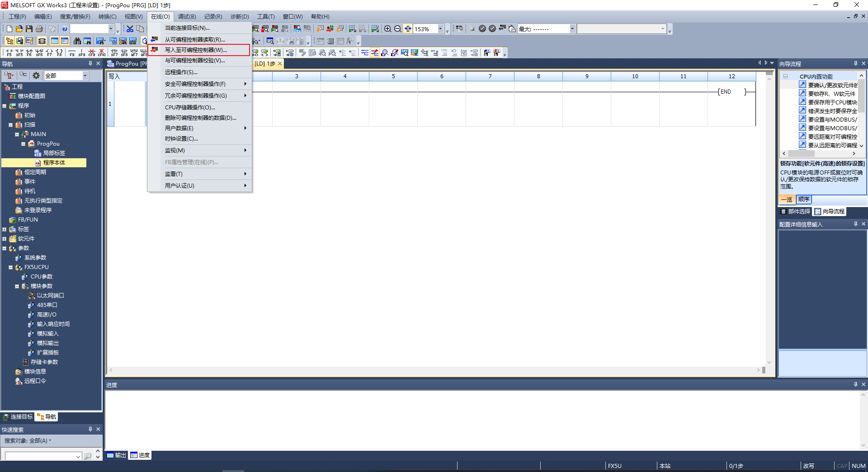868x472 pixels.
Task: Open the 全部 filter dropdown in navigation
Action: [x=85, y=76]
